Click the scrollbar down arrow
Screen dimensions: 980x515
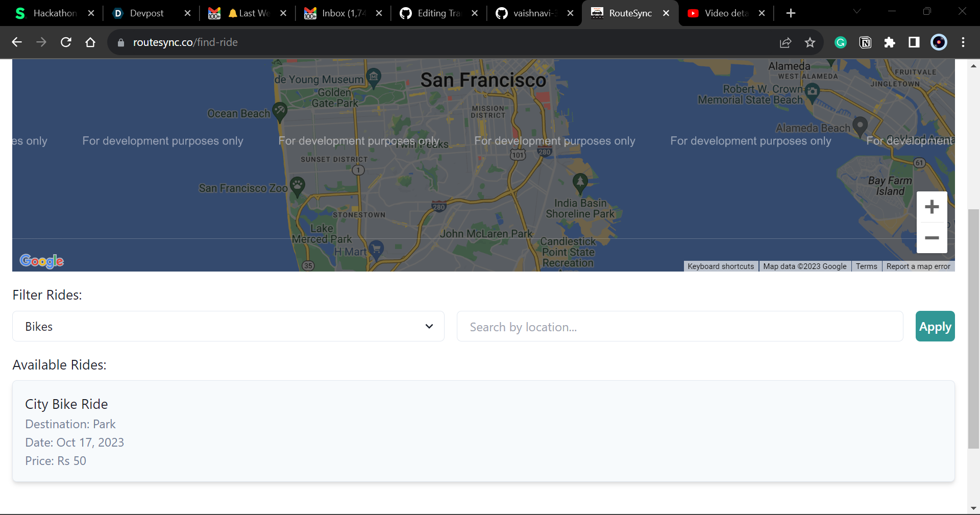pyautogui.click(x=973, y=508)
